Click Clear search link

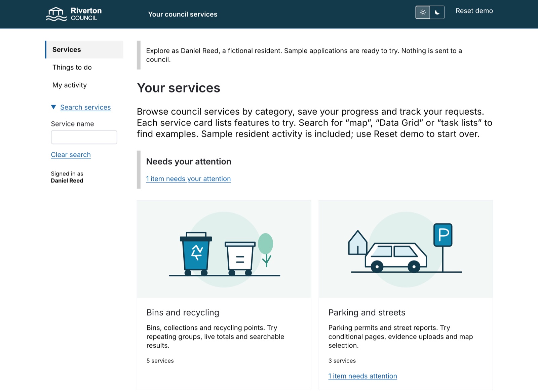pos(71,155)
